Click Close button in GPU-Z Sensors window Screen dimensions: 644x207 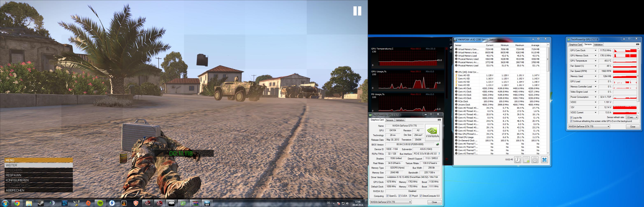pyautogui.click(x=632, y=127)
